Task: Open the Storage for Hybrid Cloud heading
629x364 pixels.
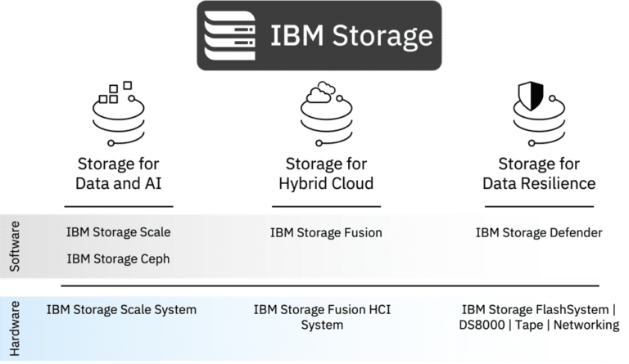Action: [326, 173]
